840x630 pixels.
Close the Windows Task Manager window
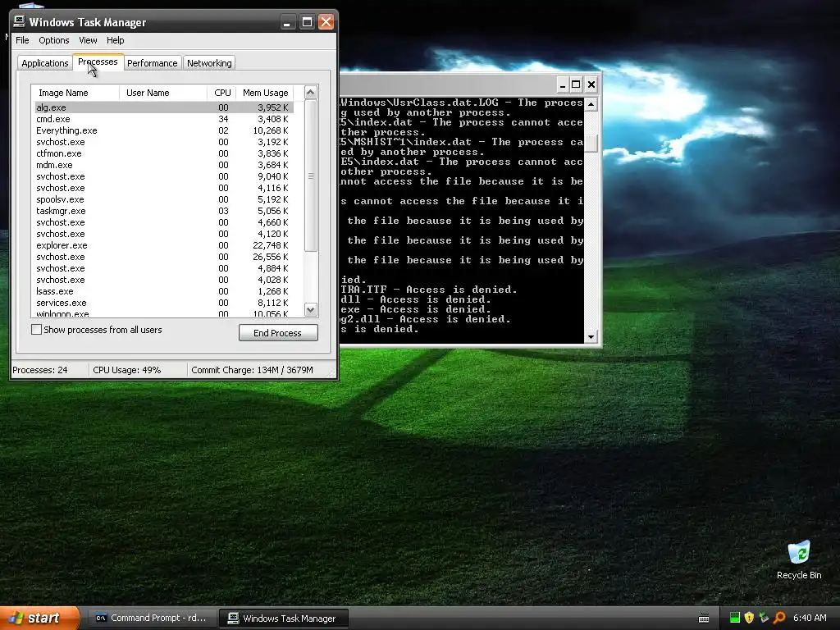(326, 22)
